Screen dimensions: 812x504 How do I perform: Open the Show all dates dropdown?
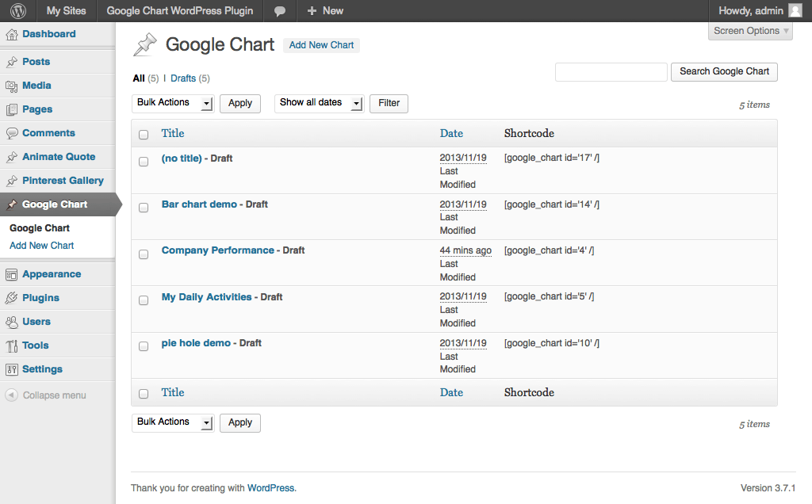[319, 103]
